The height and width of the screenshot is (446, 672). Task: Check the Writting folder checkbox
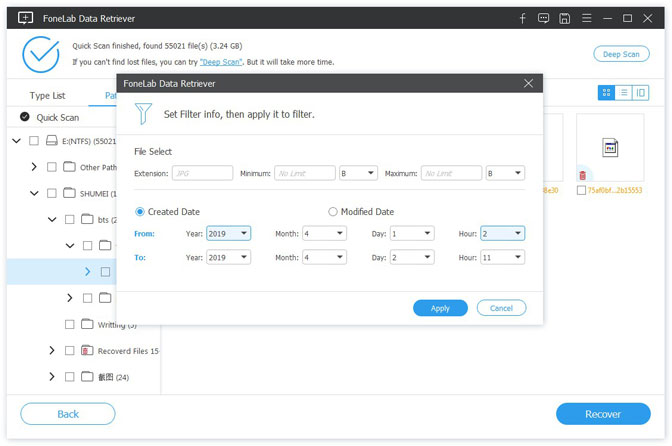point(69,324)
